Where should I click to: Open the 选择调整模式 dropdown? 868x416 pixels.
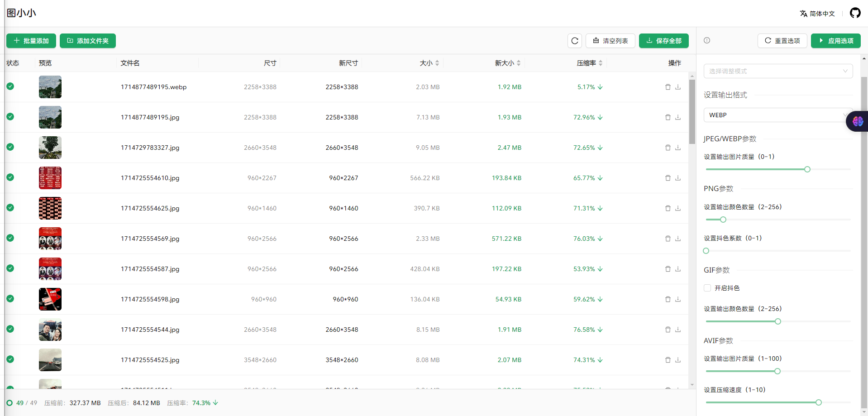click(777, 71)
